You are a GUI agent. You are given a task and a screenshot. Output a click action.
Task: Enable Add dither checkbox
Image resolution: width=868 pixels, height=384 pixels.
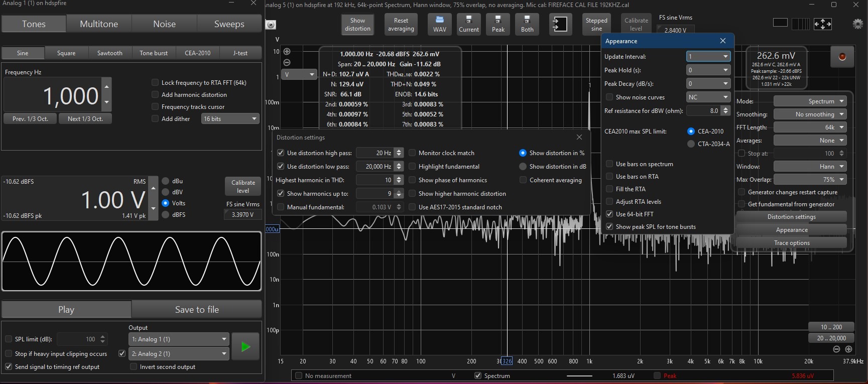(155, 118)
